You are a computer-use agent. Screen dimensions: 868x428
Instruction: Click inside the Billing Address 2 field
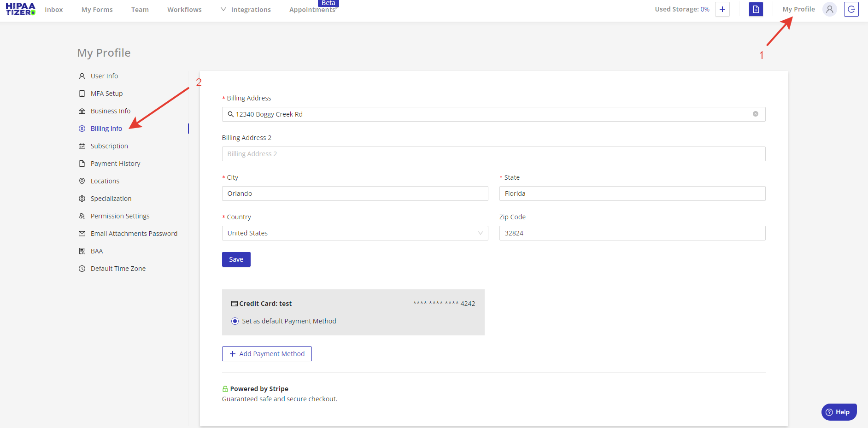493,153
